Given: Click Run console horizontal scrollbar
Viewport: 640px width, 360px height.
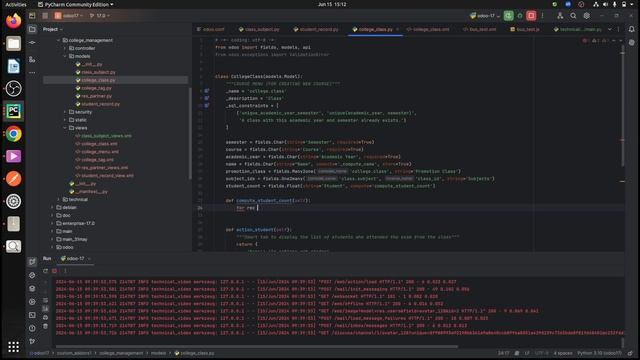Looking at the screenshot, I should pyautogui.click(x=256, y=347).
